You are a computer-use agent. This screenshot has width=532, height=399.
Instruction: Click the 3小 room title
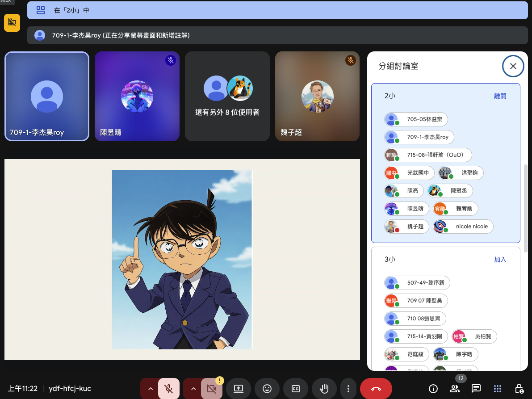pyautogui.click(x=390, y=260)
